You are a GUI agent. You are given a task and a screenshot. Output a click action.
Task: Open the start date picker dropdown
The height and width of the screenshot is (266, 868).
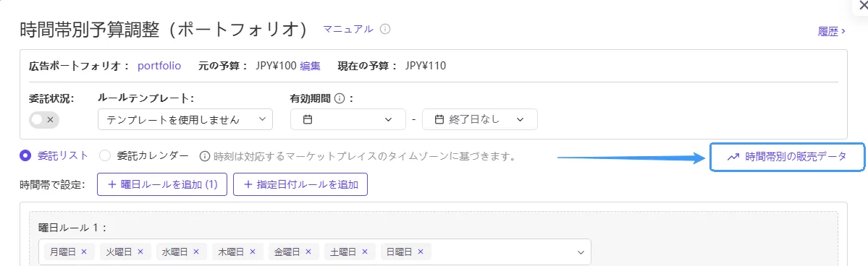(348, 119)
